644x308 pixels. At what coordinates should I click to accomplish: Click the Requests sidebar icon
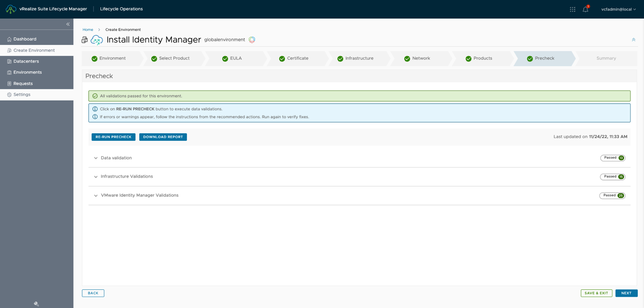point(9,84)
